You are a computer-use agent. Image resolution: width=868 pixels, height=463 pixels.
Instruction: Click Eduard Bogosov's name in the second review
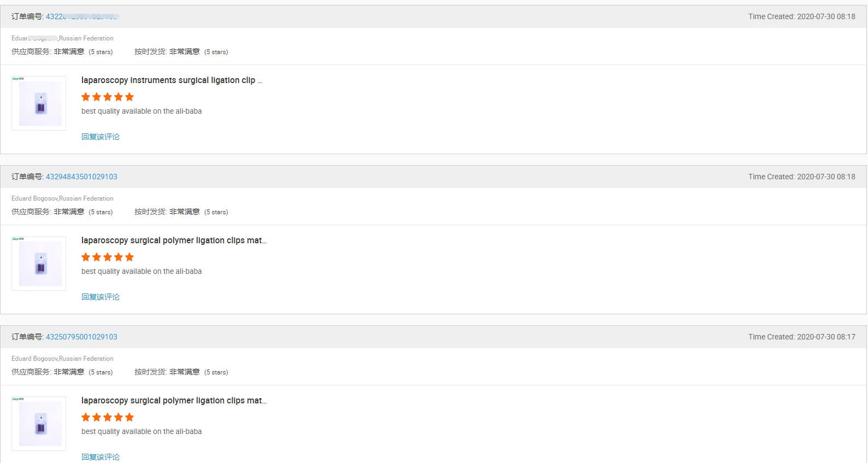pos(34,198)
